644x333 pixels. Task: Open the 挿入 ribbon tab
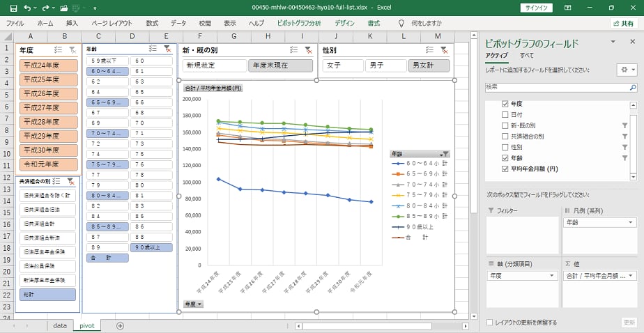(x=72, y=23)
